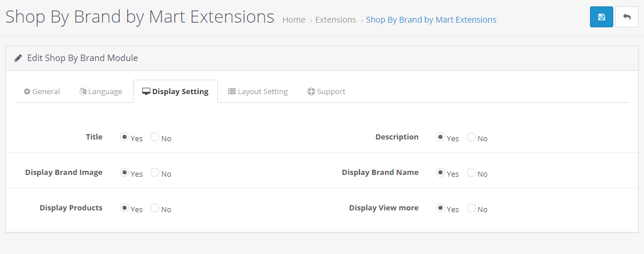Click the back arrow button
Image resolution: width=644 pixels, height=254 pixels.
click(627, 17)
